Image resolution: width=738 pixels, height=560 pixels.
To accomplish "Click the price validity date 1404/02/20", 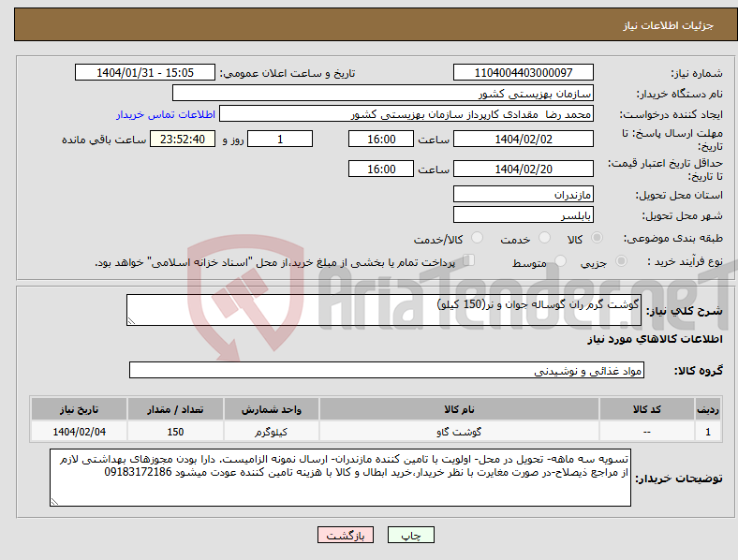I will (523, 169).
